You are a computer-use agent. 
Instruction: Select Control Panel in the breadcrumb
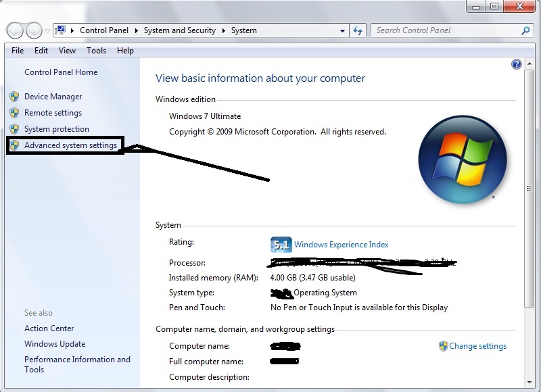coord(104,30)
